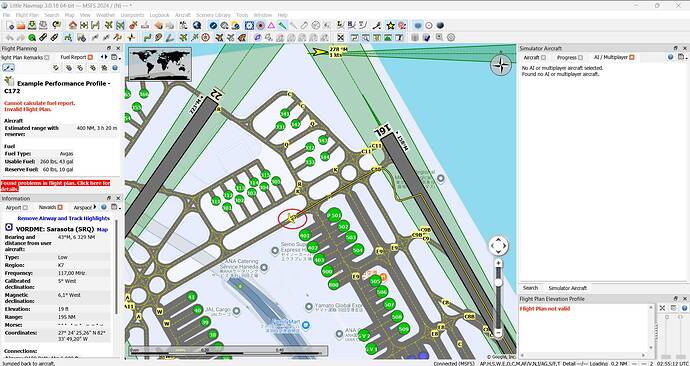
Task: Click the map zoom in plus button
Action: click(499, 263)
